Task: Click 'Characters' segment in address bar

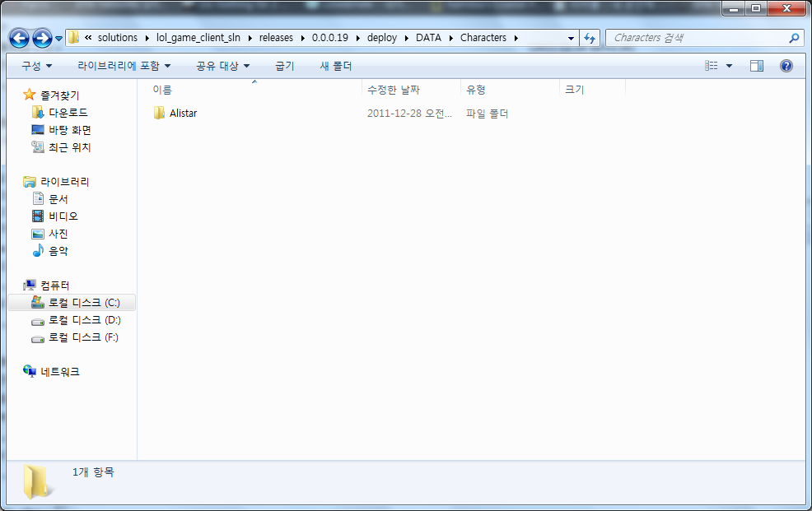Action: pyautogui.click(x=483, y=37)
